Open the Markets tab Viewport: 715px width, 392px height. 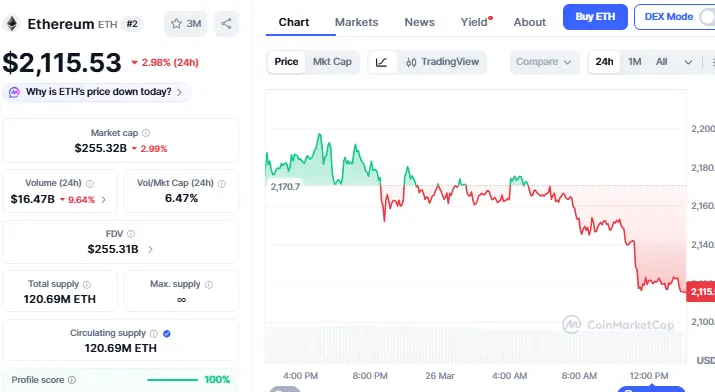pos(357,22)
